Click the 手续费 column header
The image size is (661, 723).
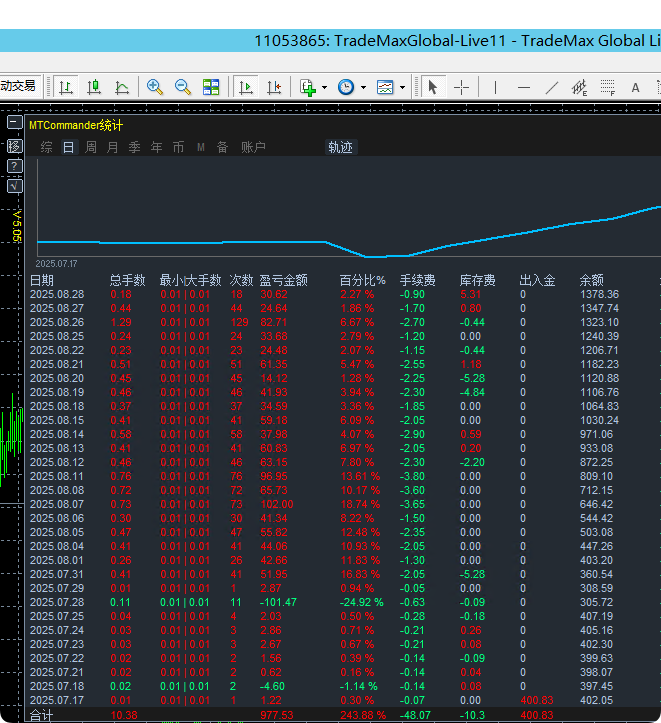[418, 280]
